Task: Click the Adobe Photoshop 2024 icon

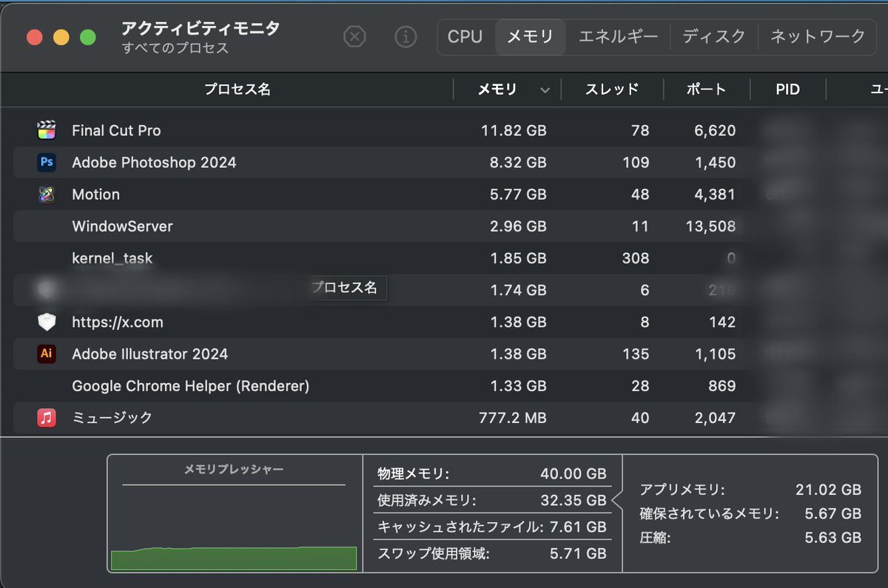Action: [47, 162]
